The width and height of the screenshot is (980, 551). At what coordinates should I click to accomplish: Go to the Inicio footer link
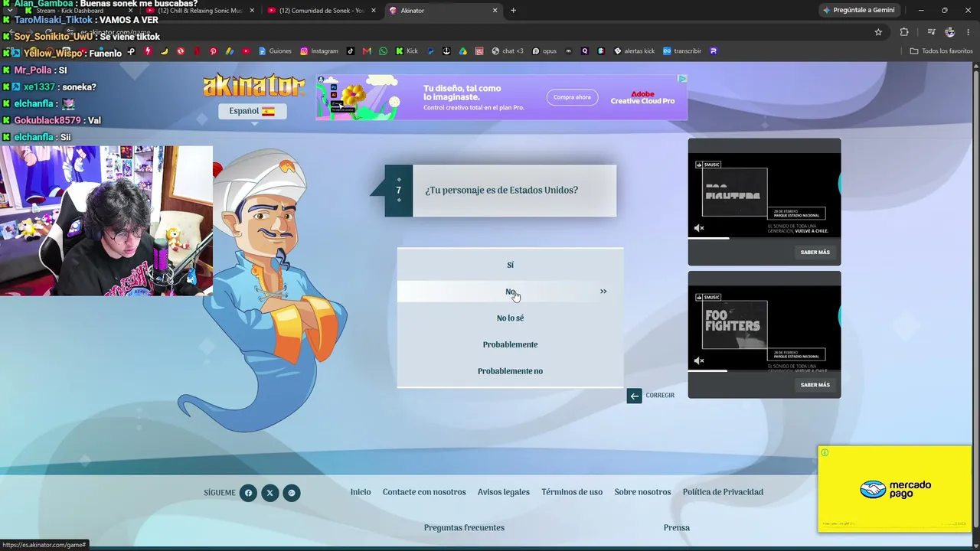click(361, 492)
